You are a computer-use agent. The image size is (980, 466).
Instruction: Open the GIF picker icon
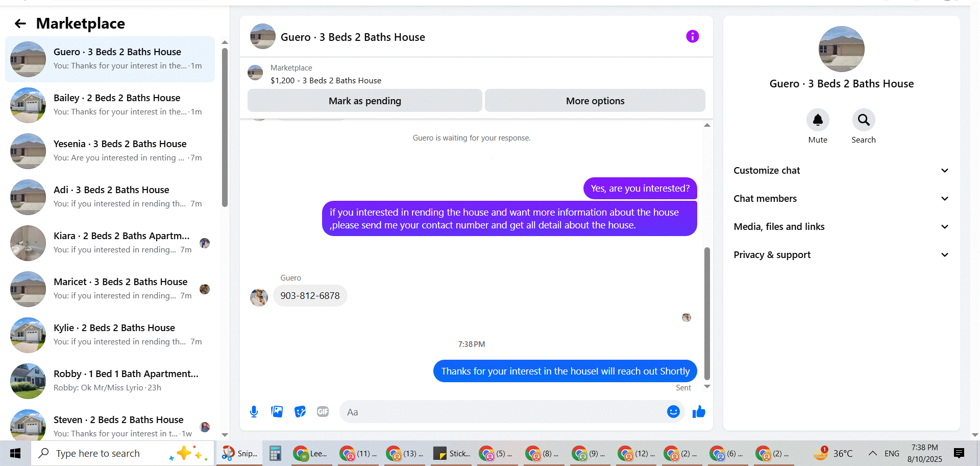click(323, 412)
